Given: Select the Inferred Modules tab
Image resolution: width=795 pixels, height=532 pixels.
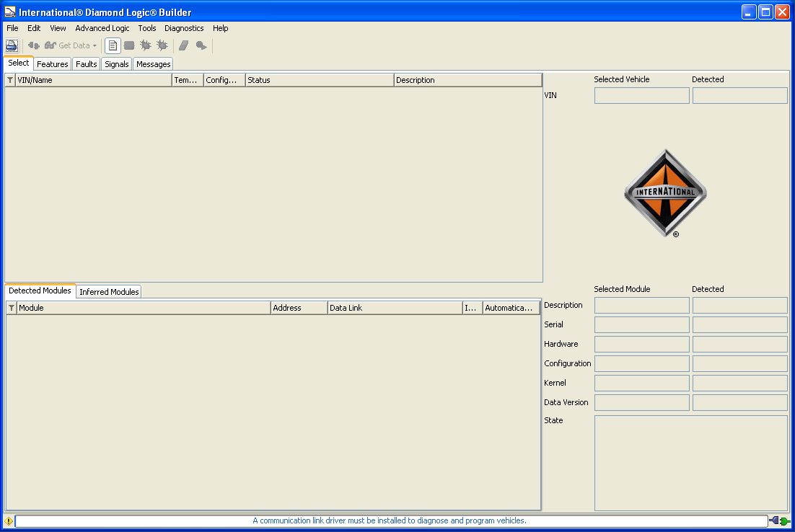Looking at the screenshot, I should click(x=109, y=292).
